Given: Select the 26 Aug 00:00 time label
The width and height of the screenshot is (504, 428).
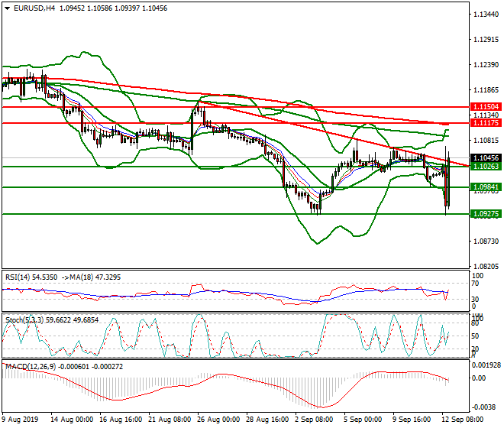Looking at the screenshot, I should [x=218, y=420].
